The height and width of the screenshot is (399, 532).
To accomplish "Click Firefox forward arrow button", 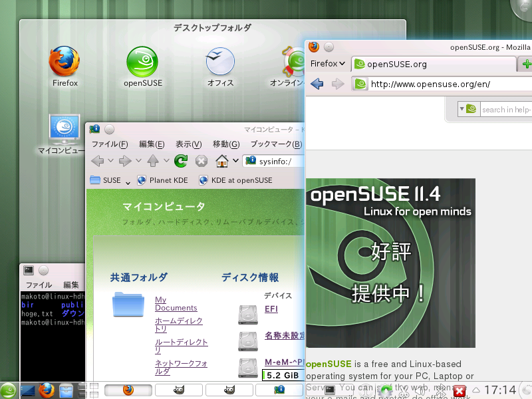I will [338, 84].
